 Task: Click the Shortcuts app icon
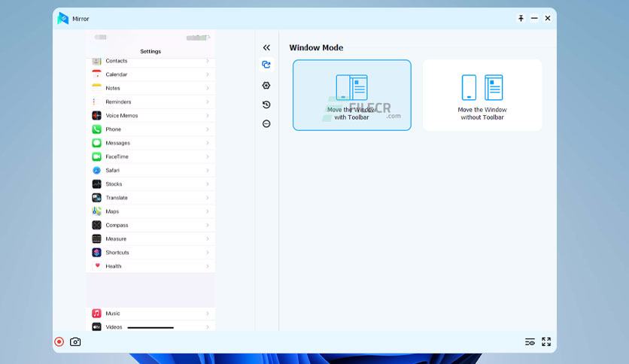96,253
